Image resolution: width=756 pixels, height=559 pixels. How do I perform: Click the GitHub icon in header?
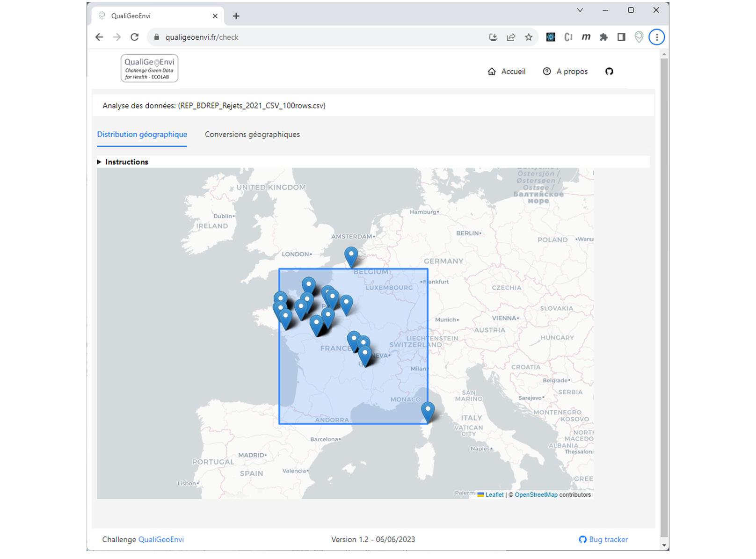coord(609,72)
